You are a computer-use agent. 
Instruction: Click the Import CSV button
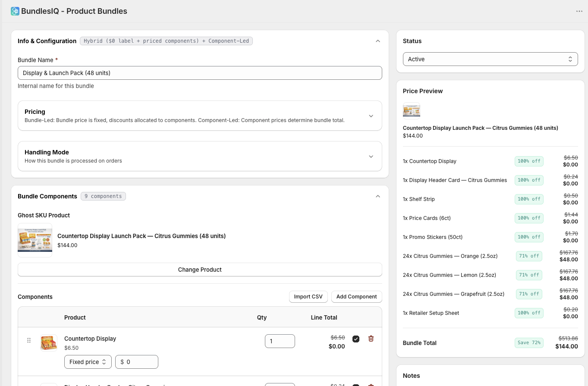[308, 297]
